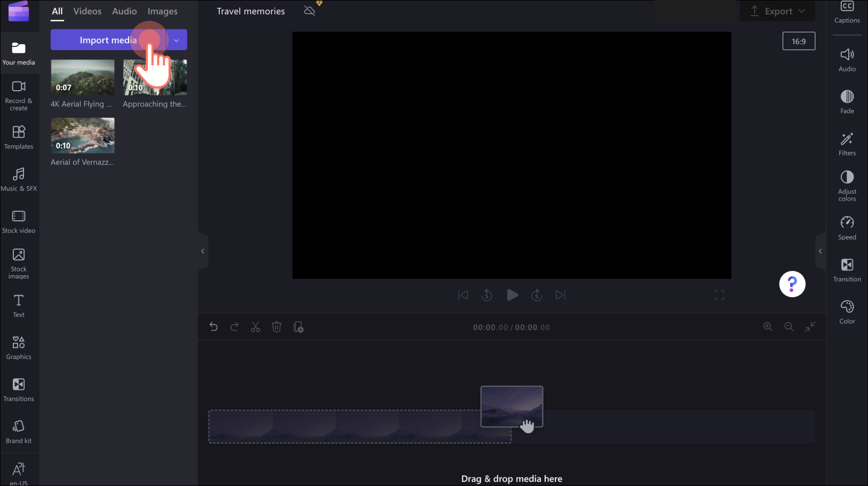Open the Transition panel in right sidebar

847,270
